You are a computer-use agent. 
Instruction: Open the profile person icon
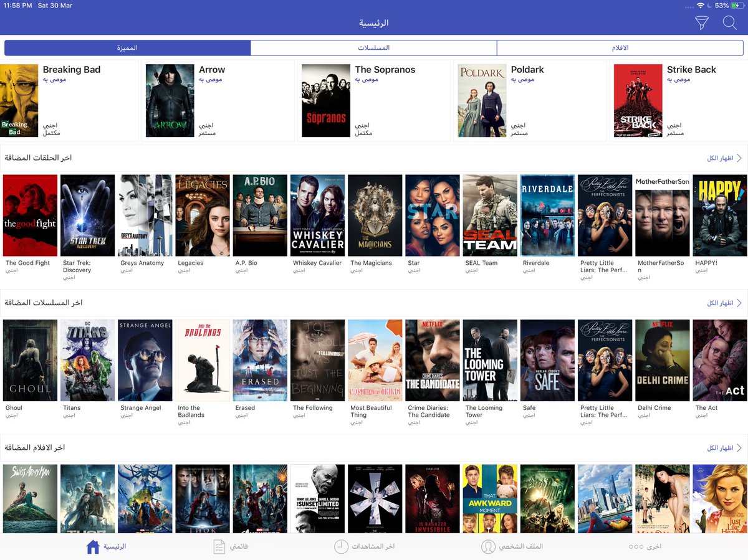(488, 546)
